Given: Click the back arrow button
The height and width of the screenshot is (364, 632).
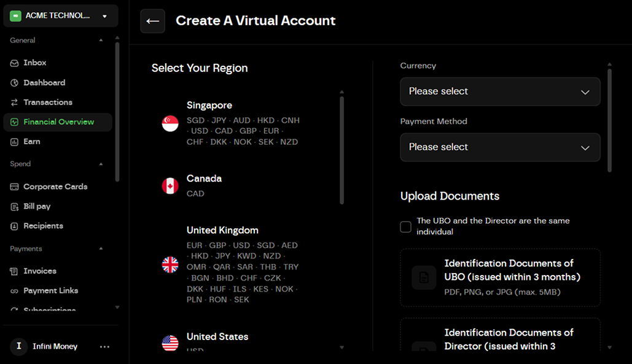Looking at the screenshot, I should click(x=152, y=21).
